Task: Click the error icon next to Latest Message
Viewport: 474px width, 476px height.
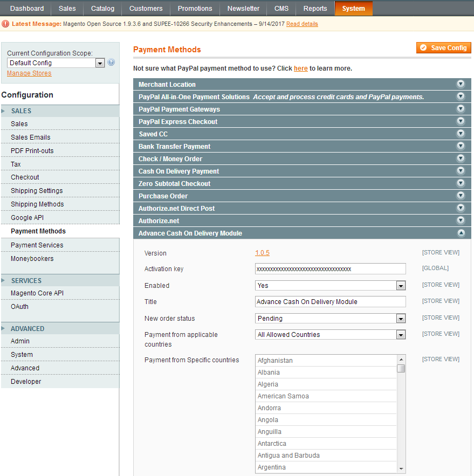Action: click(5, 24)
